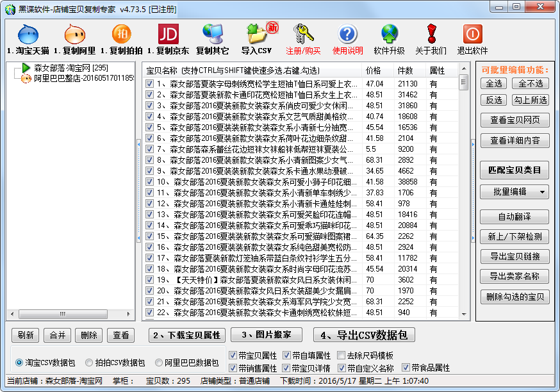Screen dimensions: 560x392
Task: Open the 复制京东 JD tool
Action: pos(168,34)
